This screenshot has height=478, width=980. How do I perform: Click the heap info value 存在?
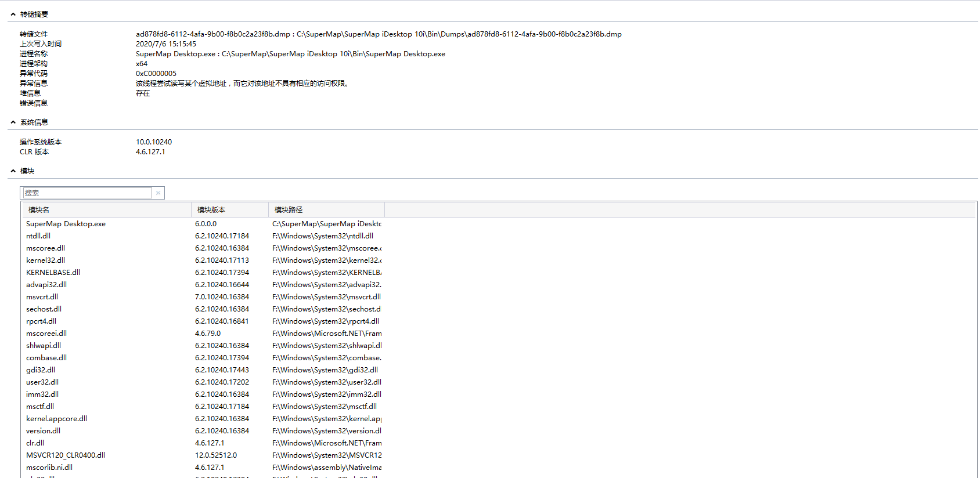(143, 93)
